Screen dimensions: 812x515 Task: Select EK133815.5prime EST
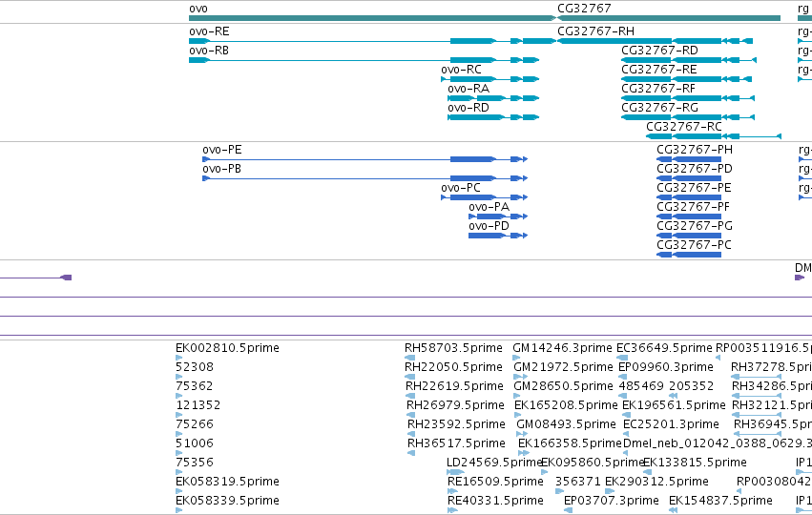coord(695,463)
